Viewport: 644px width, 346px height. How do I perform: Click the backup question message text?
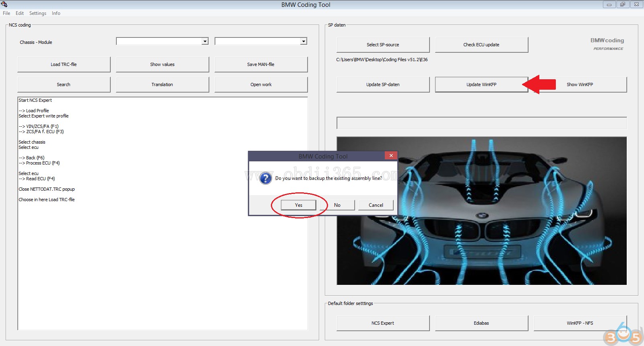click(328, 178)
